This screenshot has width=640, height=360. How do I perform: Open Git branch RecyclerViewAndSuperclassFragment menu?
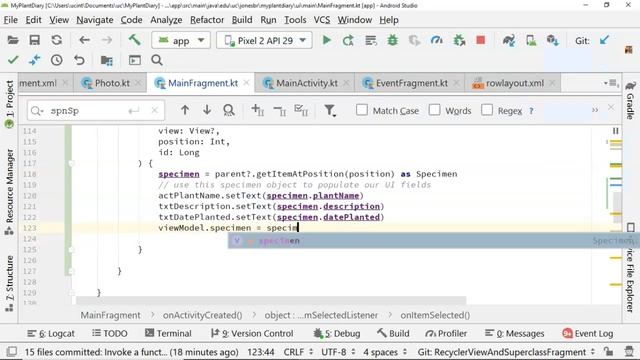click(506, 352)
